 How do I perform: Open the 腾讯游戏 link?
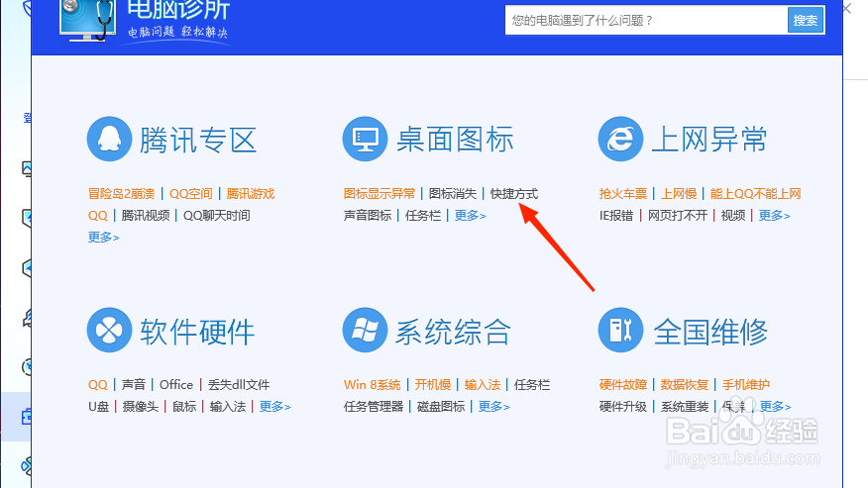(x=251, y=194)
